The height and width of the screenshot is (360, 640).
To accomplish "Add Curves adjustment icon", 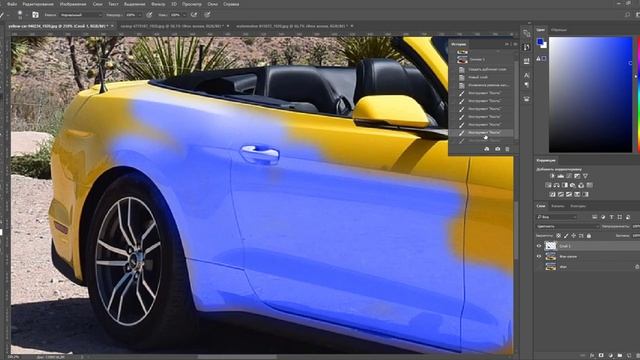I will click(569, 176).
